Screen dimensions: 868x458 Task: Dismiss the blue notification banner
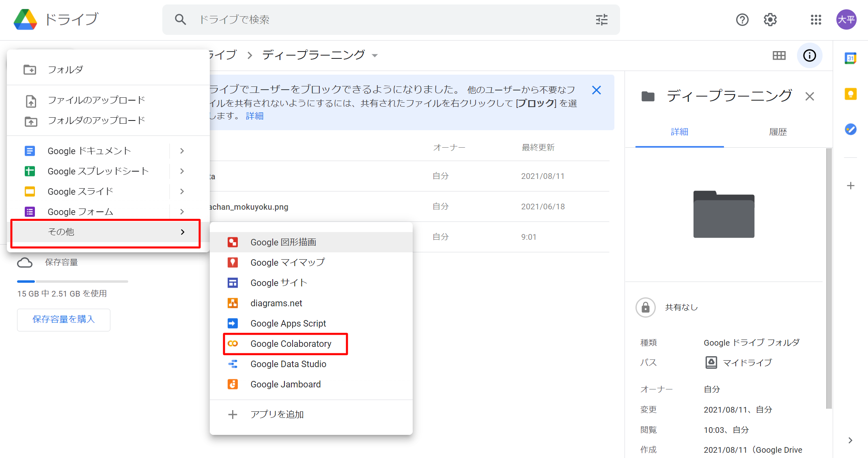click(x=596, y=90)
